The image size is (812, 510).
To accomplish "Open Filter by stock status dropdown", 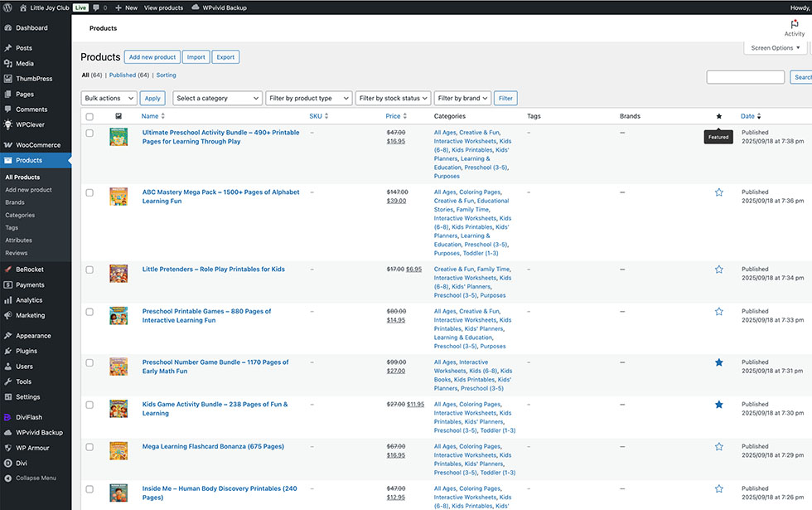I will coord(393,98).
